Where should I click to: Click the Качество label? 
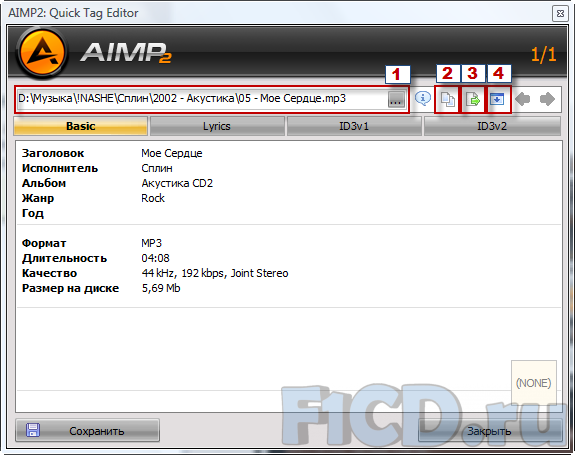click(50, 273)
